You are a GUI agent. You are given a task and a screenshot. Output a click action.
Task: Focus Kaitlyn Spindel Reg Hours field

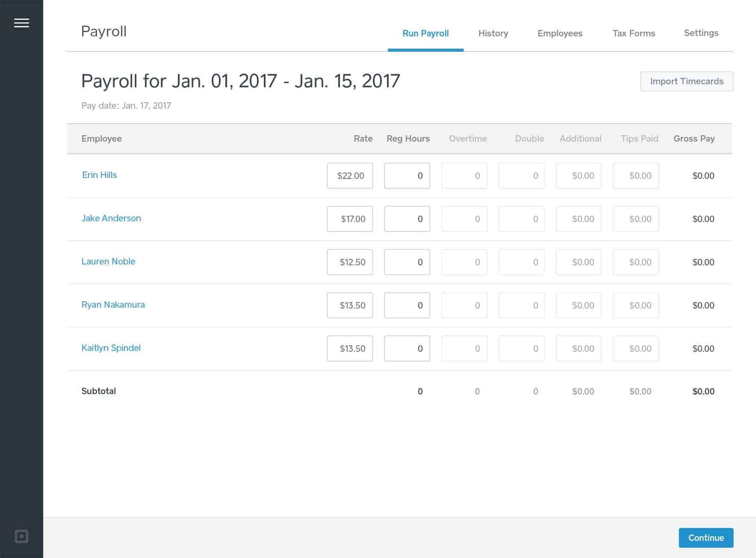point(407,348)
